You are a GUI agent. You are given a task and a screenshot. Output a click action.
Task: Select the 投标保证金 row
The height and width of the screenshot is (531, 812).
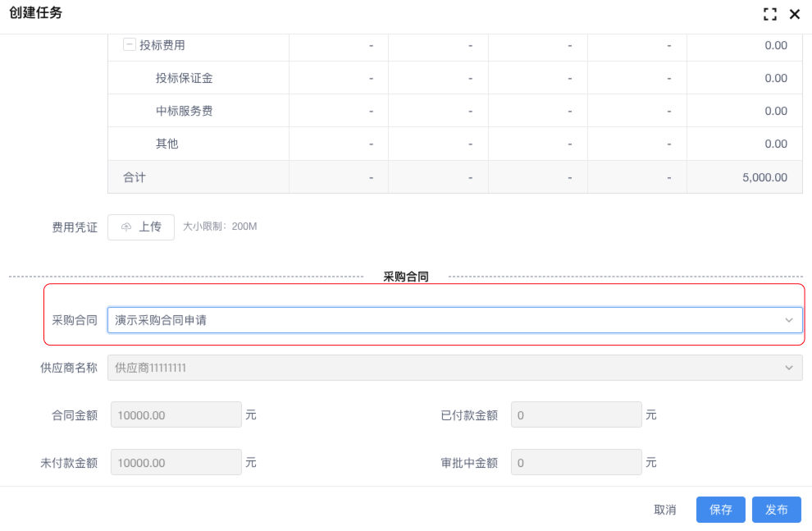click(185, 78)
